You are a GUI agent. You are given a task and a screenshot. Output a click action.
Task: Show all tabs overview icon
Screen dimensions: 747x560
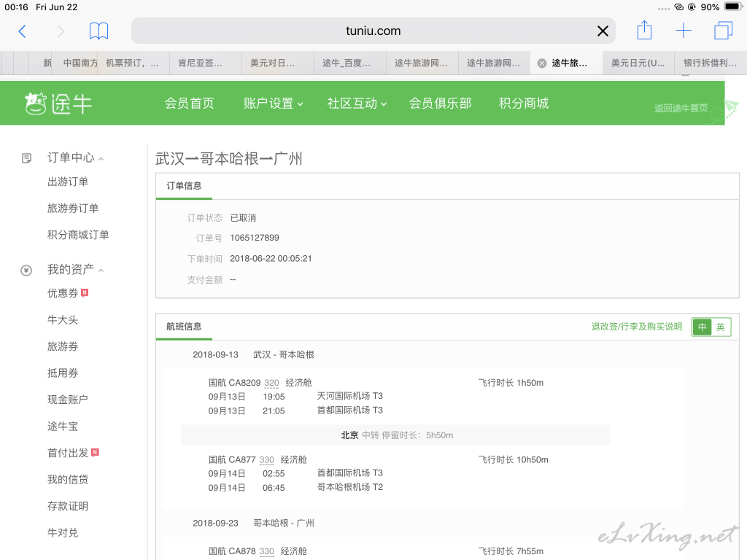[723, 31]
